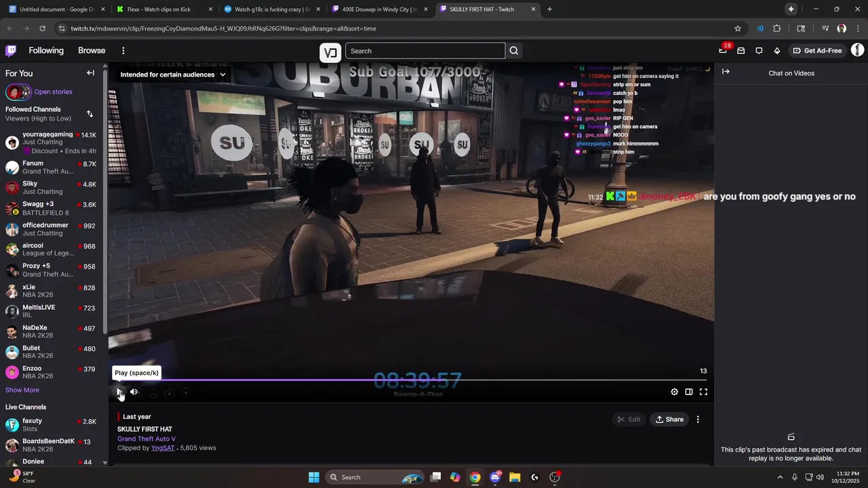Viewport: 868px width, 488px height.
Task: Mute the clip volume
Action: coord(134,392)
